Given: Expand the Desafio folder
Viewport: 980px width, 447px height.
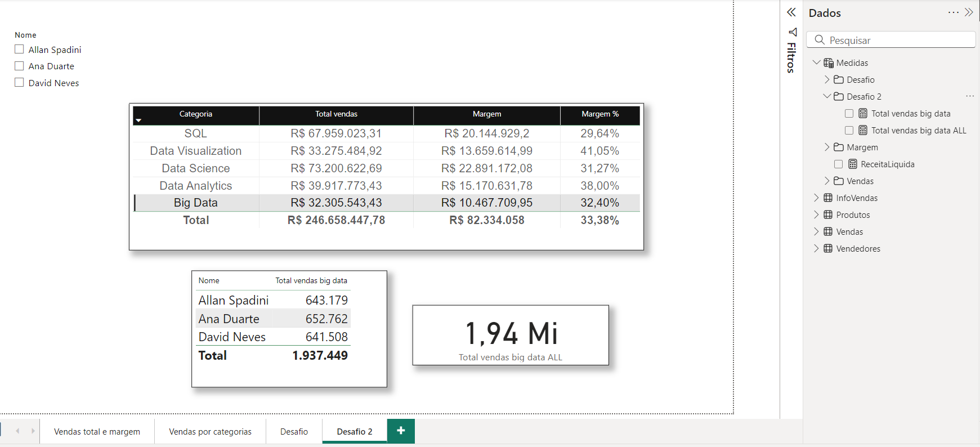Looking at the screenshot, I should (x=827, y=79).
